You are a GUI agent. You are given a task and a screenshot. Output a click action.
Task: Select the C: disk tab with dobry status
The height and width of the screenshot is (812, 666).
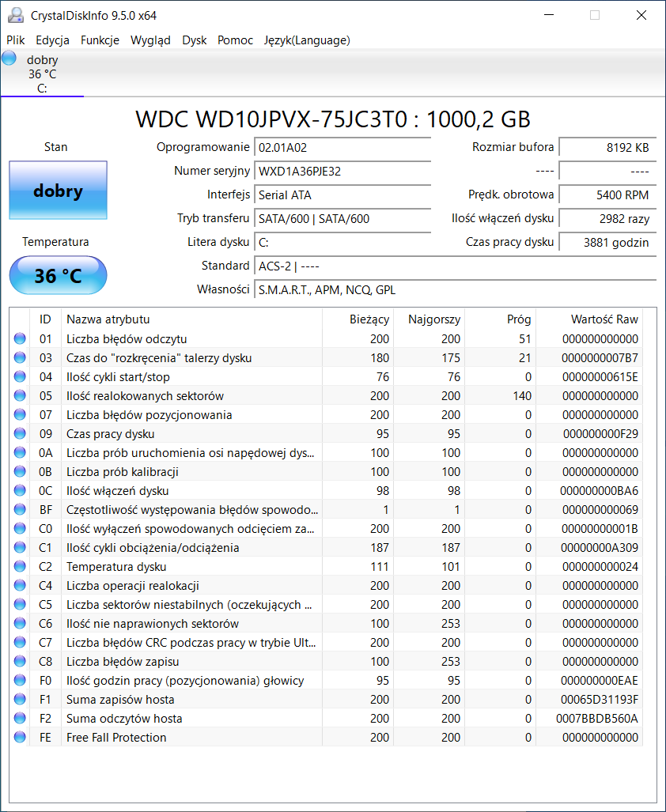pos(42,74)
